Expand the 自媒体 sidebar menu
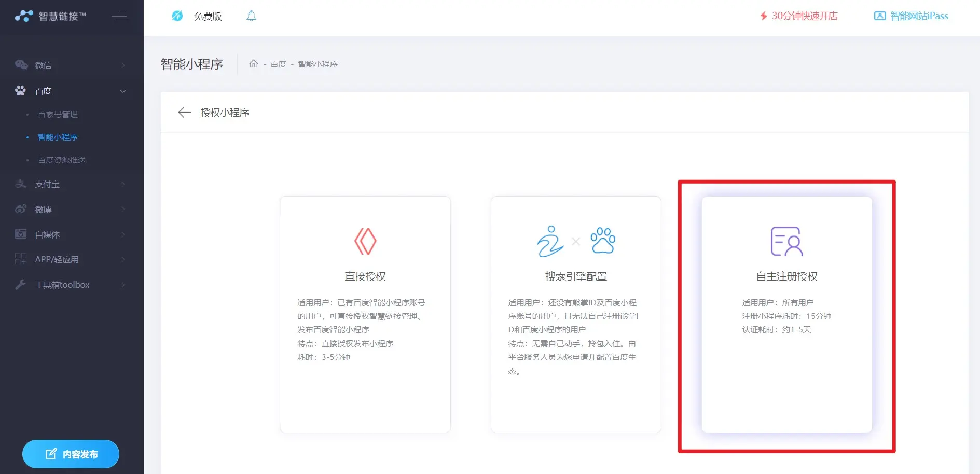This screenshot has width=980, height=474. [71, 234]
